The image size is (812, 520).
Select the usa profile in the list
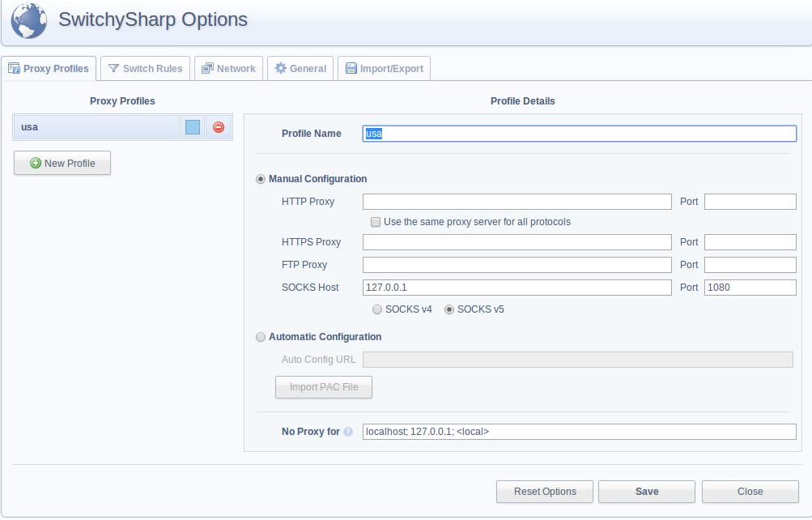(96, 127)
